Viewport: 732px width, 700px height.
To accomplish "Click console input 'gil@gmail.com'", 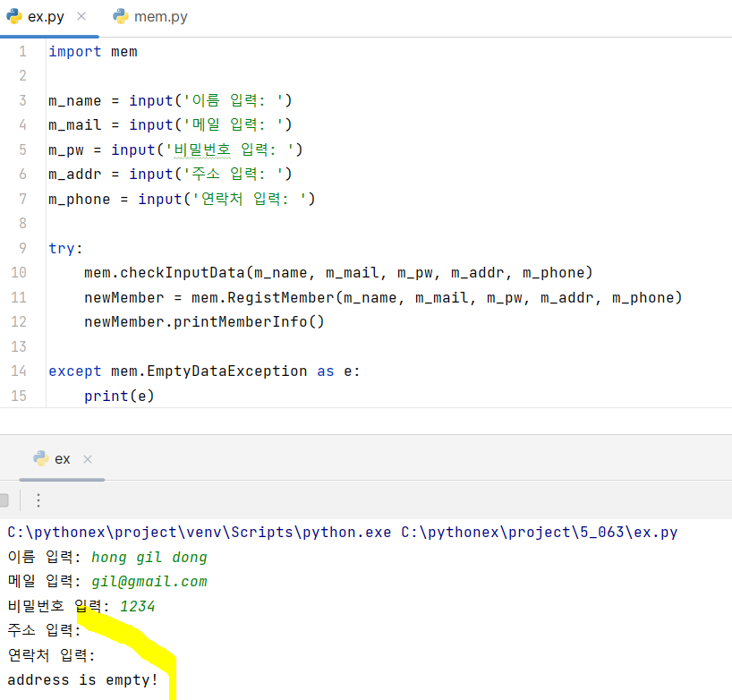I will coord(149,582).
